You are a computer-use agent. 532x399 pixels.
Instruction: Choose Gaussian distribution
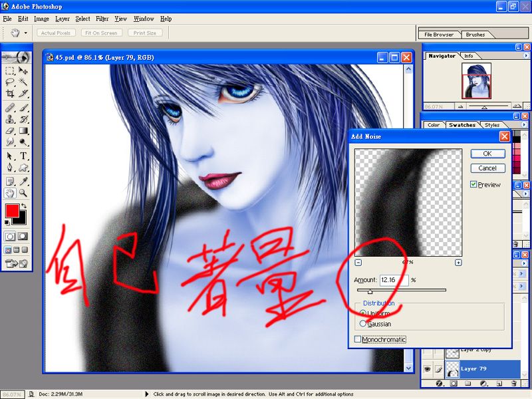tap(363, 323)
